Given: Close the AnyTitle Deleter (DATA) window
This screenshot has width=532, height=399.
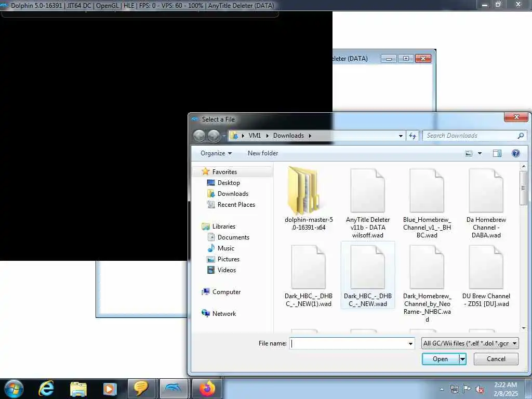Looking at the screenshot, I should (423, 58).
